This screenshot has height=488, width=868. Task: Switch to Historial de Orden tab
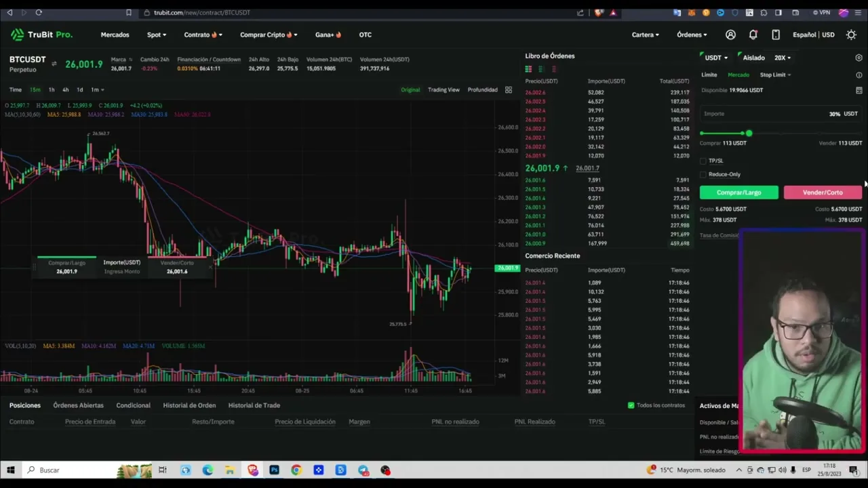click(x=189, y=405)
